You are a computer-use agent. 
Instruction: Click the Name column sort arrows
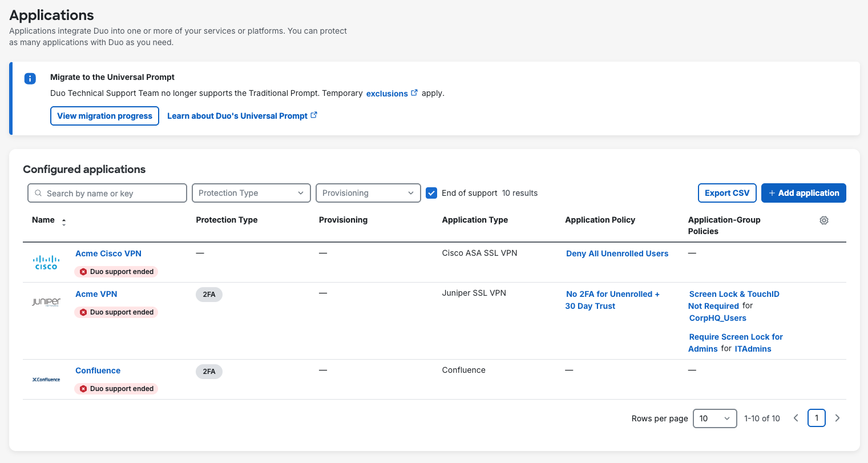point(64,222)
